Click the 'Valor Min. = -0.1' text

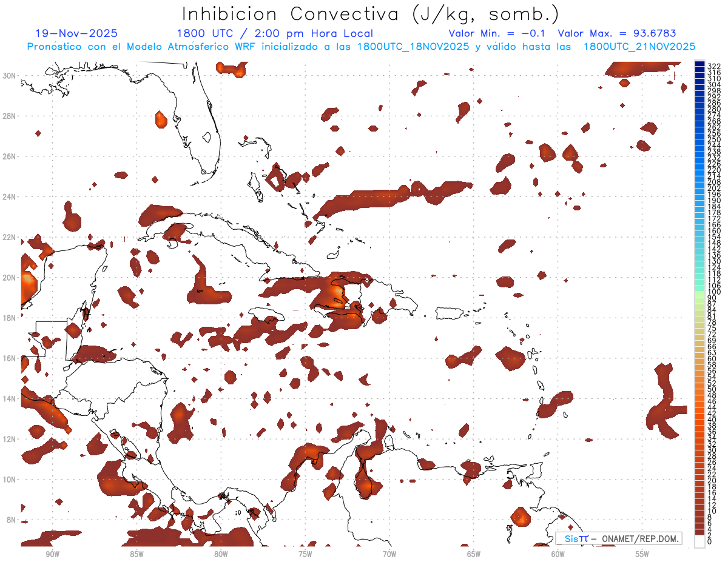[498, 33]
